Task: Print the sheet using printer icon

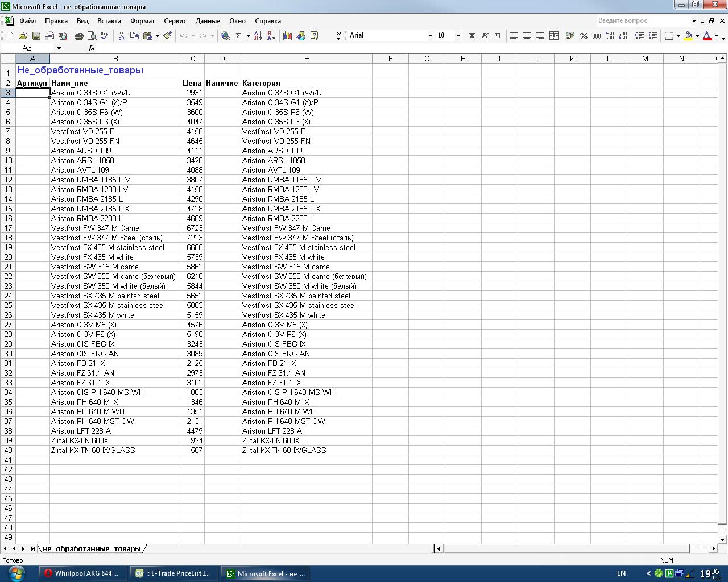Action: tap(78, 36)
